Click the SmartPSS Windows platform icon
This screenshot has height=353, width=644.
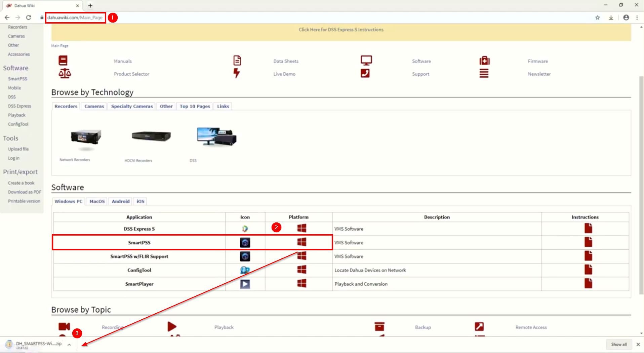click(x=302, y=242)
